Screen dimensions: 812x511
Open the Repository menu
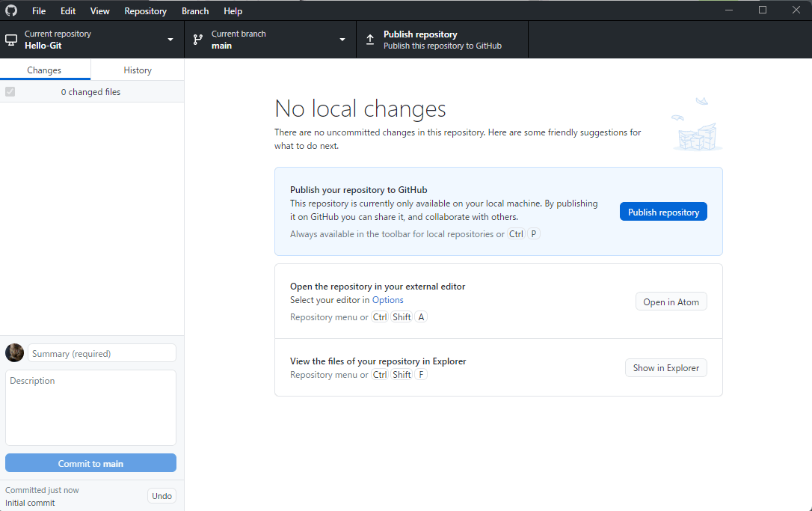click(145, 11)
